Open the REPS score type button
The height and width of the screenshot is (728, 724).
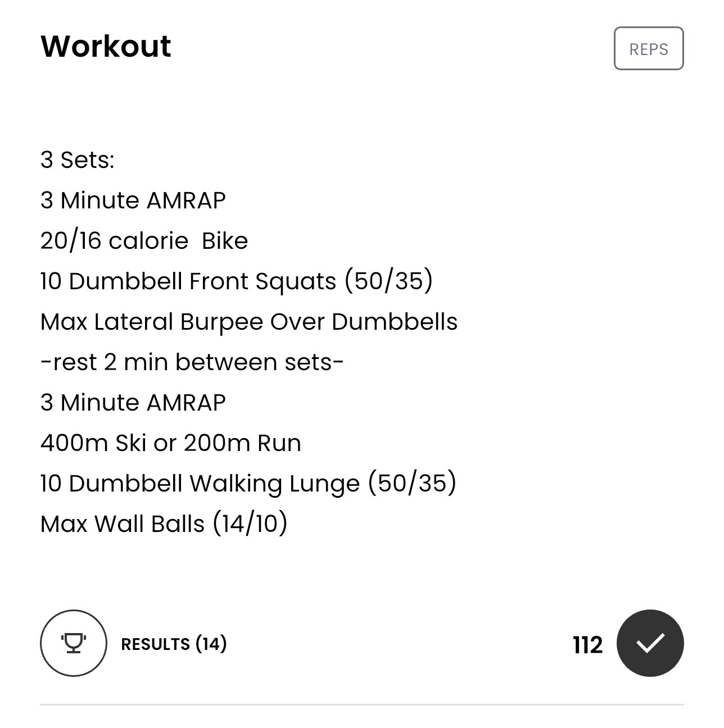(x=649, y=48)
